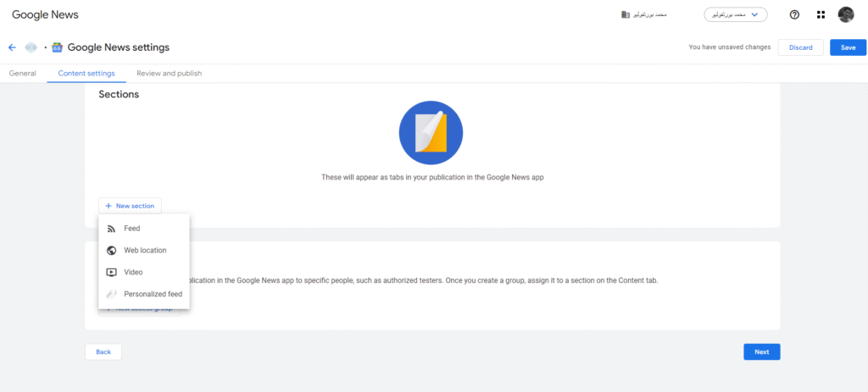Discard the unsaved changes
The height and width of the screenshot is (392, 868).
tap(800, 47)
